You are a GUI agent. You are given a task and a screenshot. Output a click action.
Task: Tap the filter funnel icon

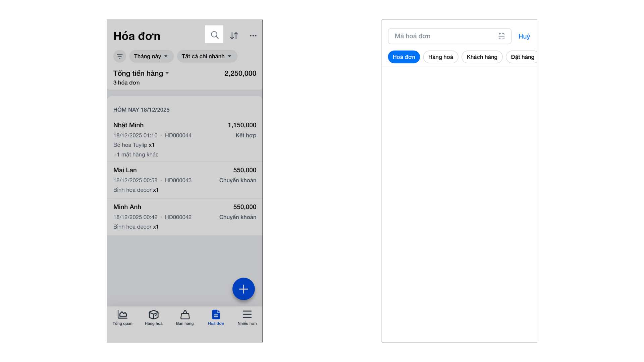click(x=120, y=56)
